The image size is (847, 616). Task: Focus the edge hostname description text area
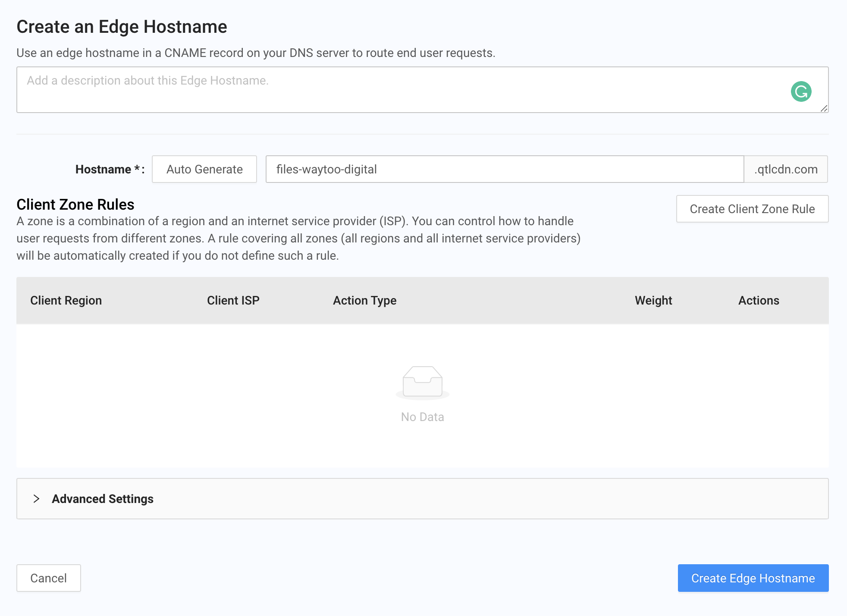tap(422, 90)
